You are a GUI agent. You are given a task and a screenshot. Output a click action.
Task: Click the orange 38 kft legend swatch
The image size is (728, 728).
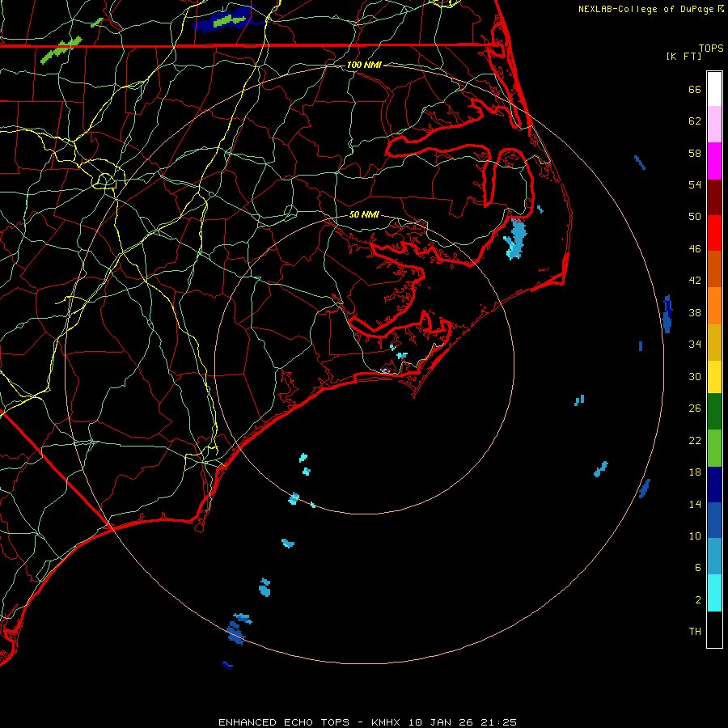coord(714,306)
